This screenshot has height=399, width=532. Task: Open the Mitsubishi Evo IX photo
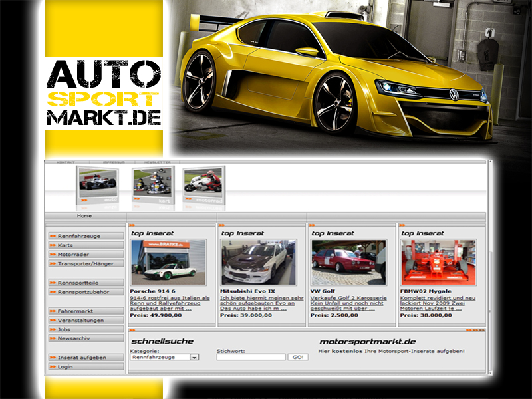click(259, 262)
